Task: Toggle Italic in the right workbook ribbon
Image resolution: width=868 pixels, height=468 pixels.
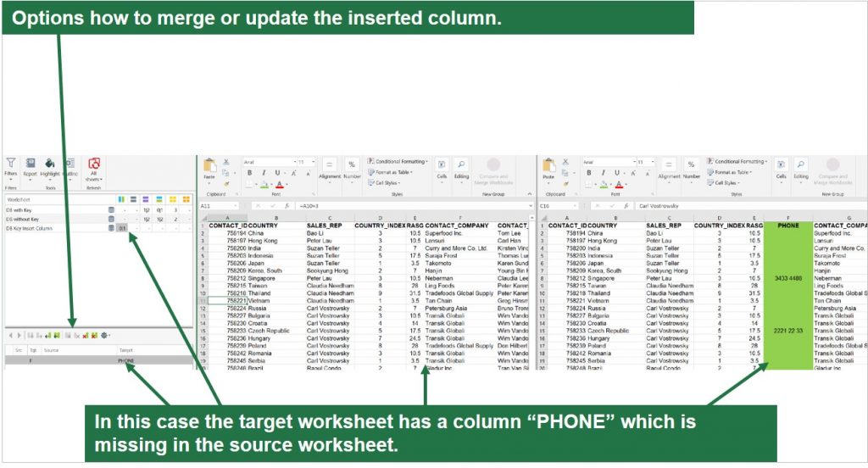Action: 601,172
